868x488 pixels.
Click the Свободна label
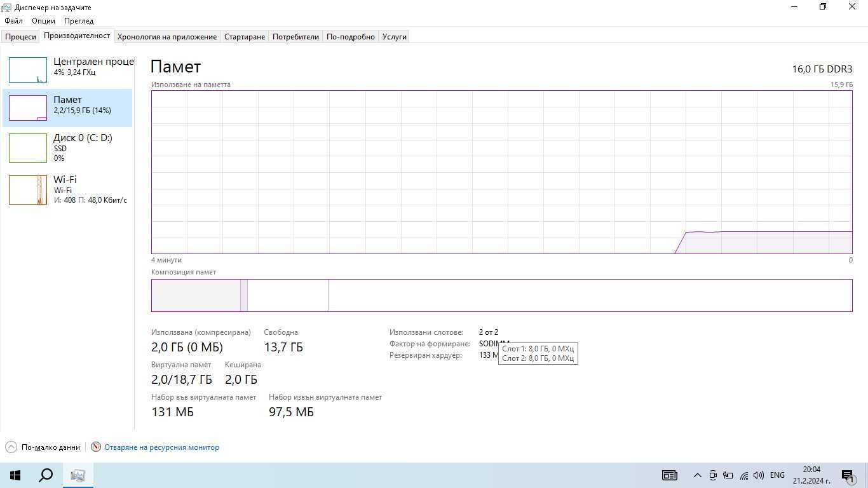[x=281, y=332]
